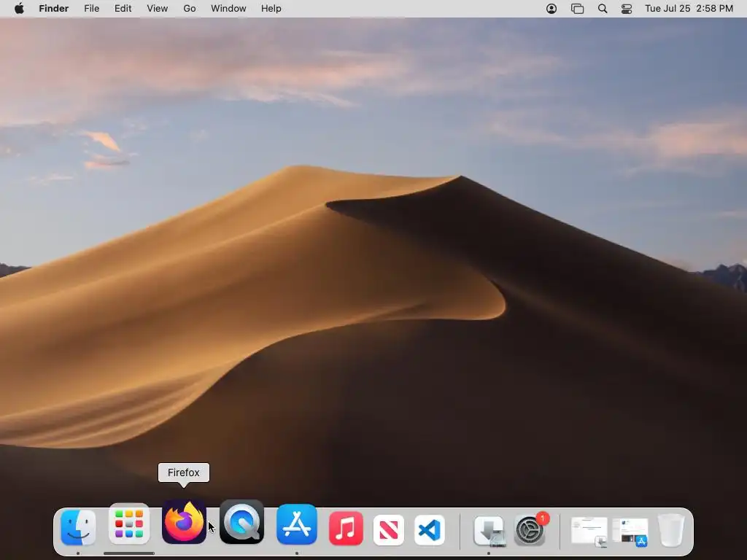Viewport: 747px width, 560px height.
Task: Launch Visual Studio Code from the Dock
Action: 429,529
